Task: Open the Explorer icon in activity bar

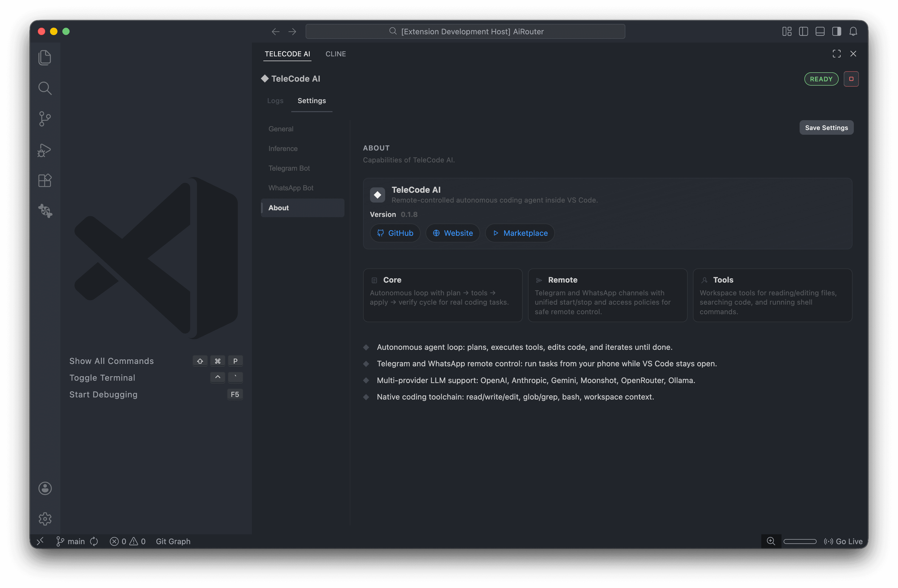Action: coord(45,58)
